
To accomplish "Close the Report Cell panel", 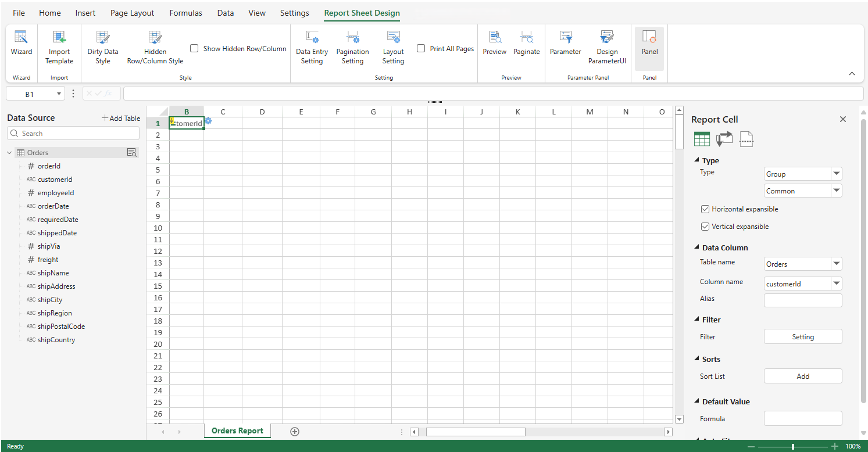I will tap(843, 119).
